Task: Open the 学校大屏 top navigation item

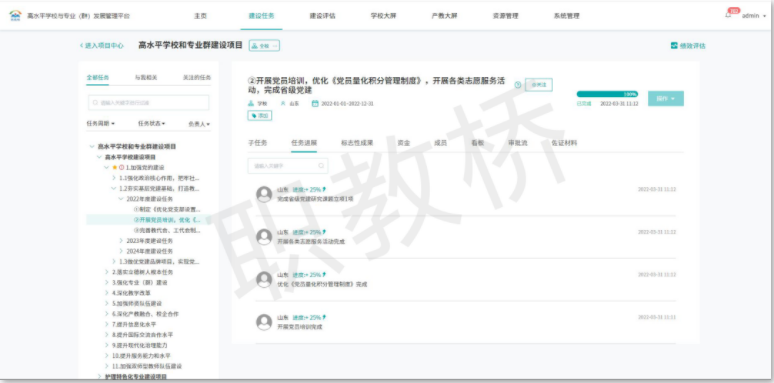Action: (x=384, y=16)
